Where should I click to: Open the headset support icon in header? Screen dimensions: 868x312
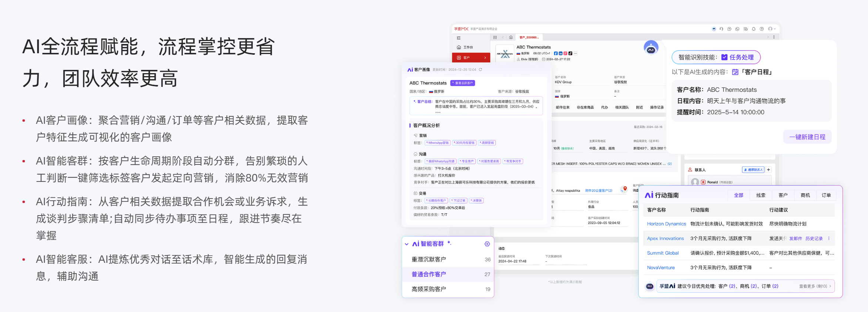[721, 29]
